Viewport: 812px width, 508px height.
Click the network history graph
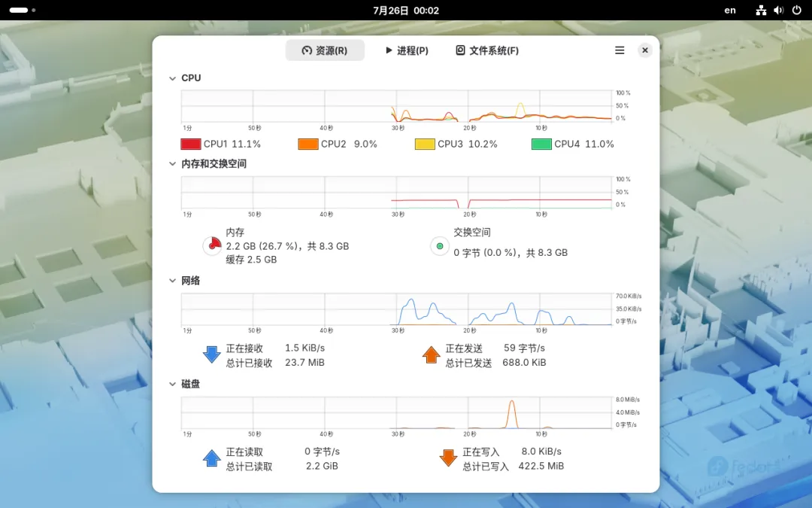[x=397, y=309]
